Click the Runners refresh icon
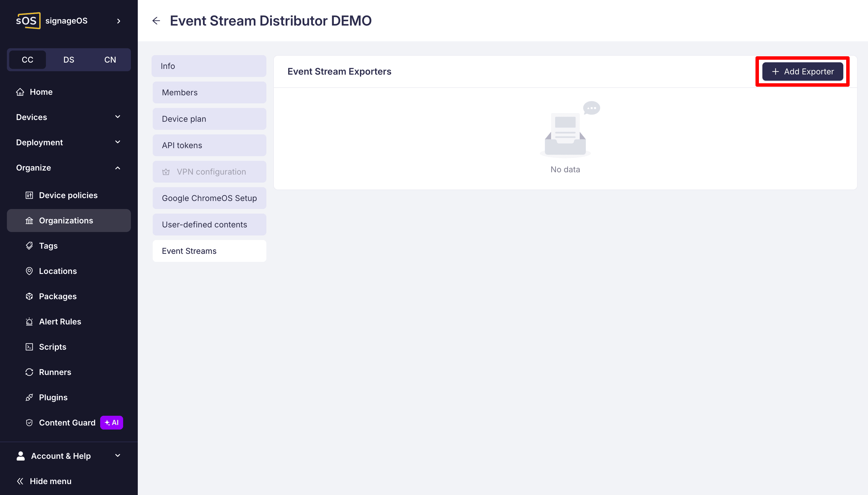Viewport: 868px width, 495px height. [x=29, y=372]
